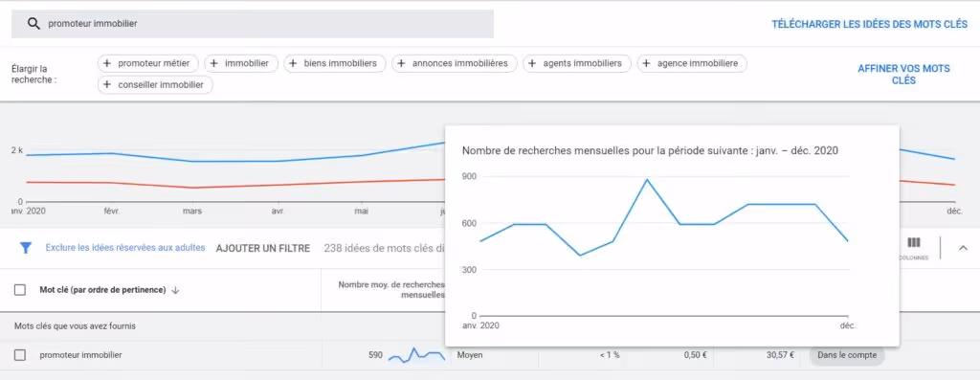Collapse the chart with the chevron arrow

tap(963, 248)
